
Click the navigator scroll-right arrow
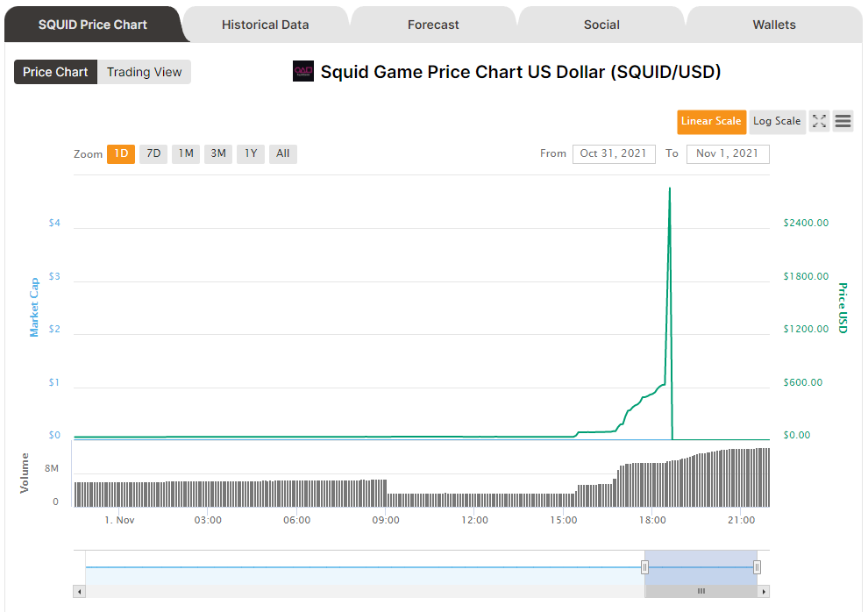point(764,592)
